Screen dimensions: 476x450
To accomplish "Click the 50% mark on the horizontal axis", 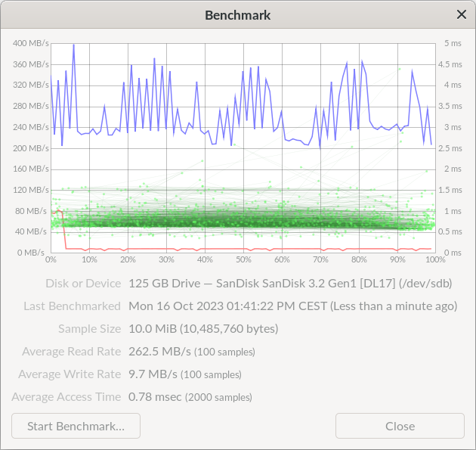I will pyautogui.click(x=243, y=260).
